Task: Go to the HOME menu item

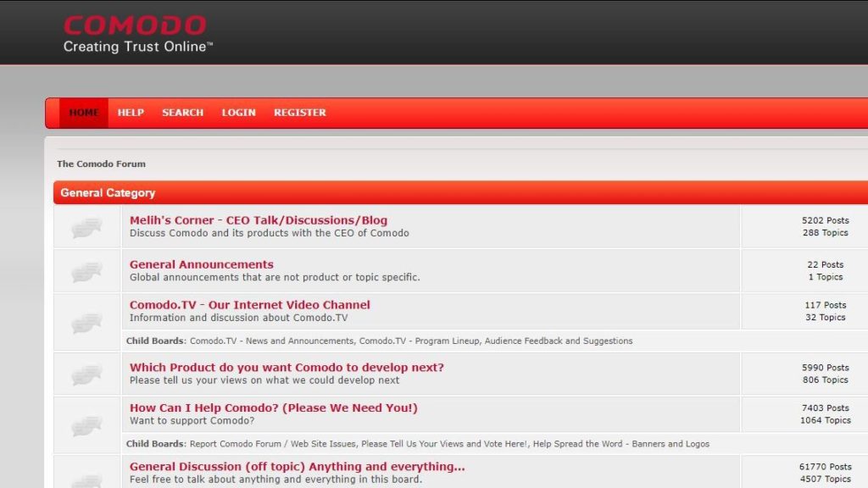Action: coord(84,113)
